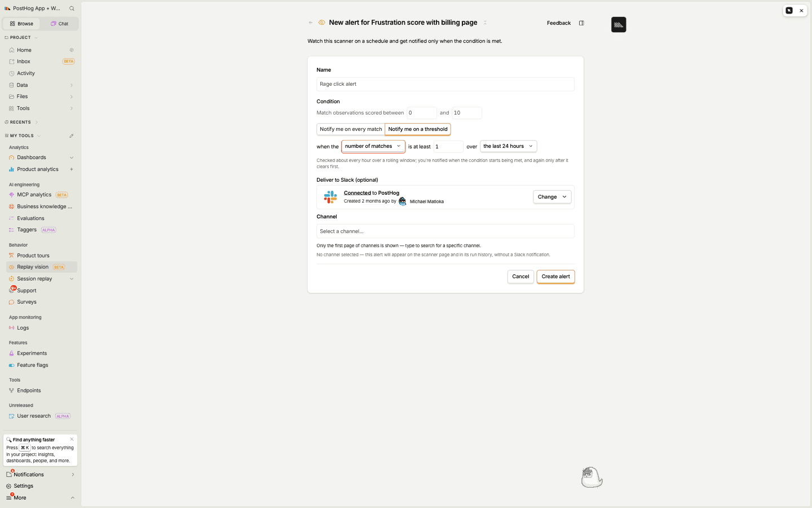The height and width of the screenshot is (508, 812).
Task: Click the maximum score field showing 10
Action: click(x=467, y=113)
